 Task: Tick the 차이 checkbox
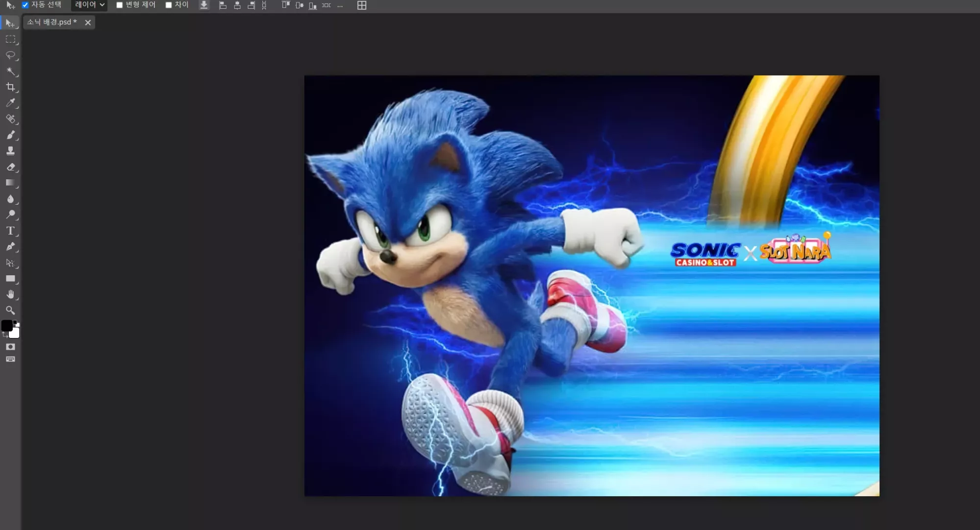(169, 5)
